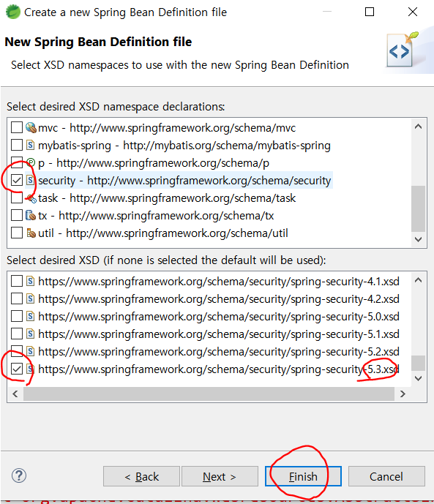Click XSD list scroll up arrow
This screenshot has height=504, width=434.
[x=418, y=280]
